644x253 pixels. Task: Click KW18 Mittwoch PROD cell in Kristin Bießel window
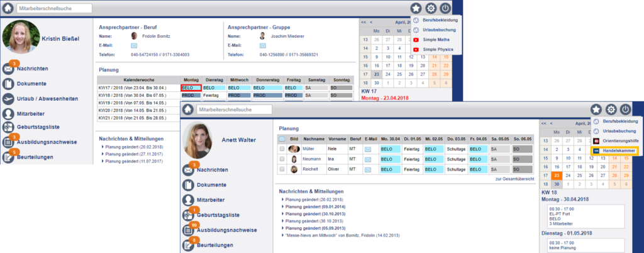click(239, 95)
